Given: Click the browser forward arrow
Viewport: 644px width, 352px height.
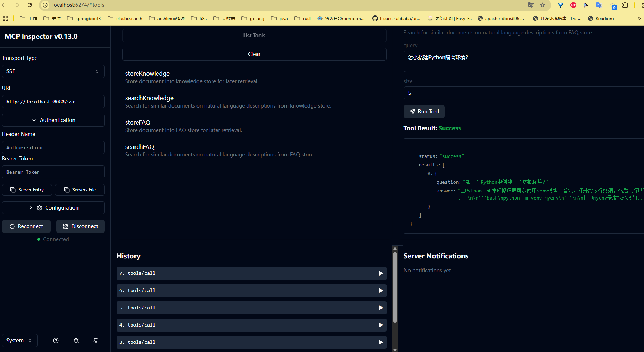Looking at the screenshot, I should 17,5.
